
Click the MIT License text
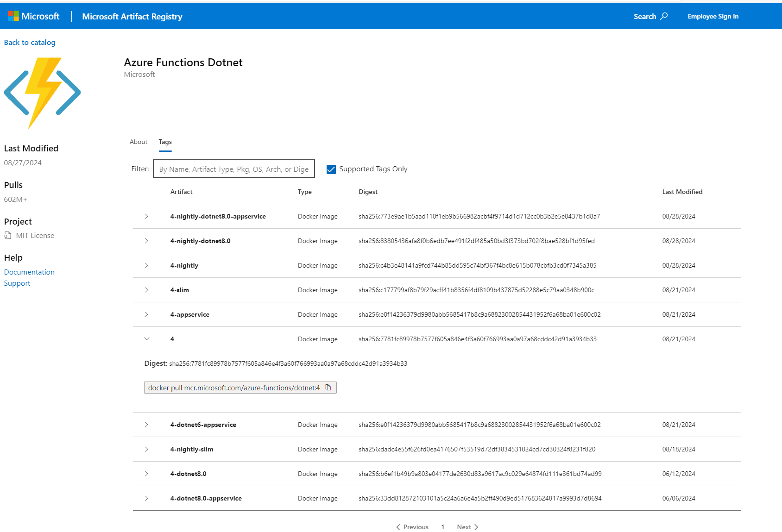tap(35, 235)
